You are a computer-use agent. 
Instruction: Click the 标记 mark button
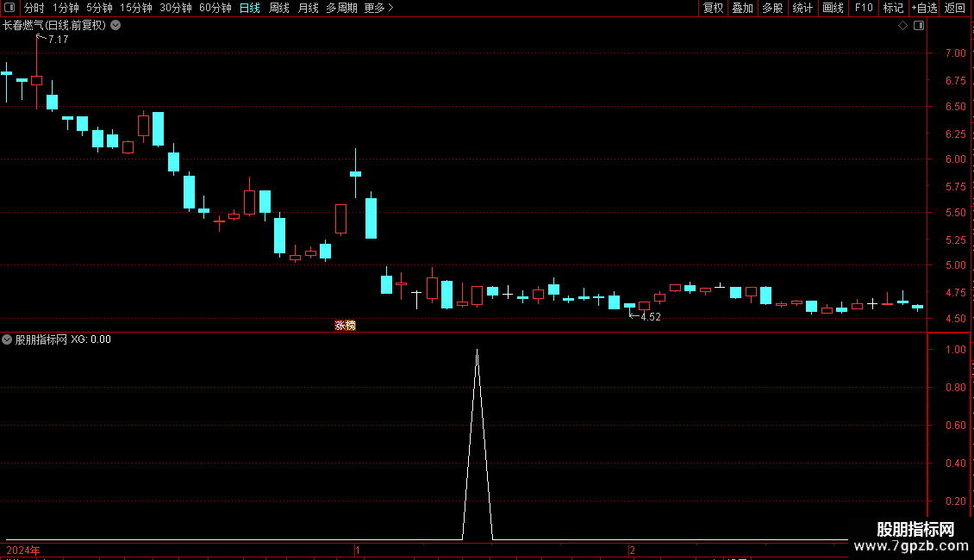893,8
